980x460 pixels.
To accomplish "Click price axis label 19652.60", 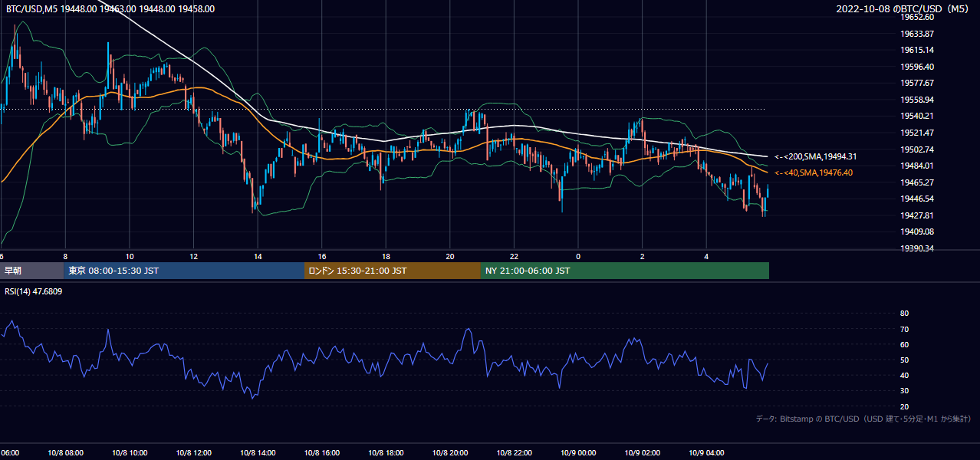I will (x=916, y=17).
